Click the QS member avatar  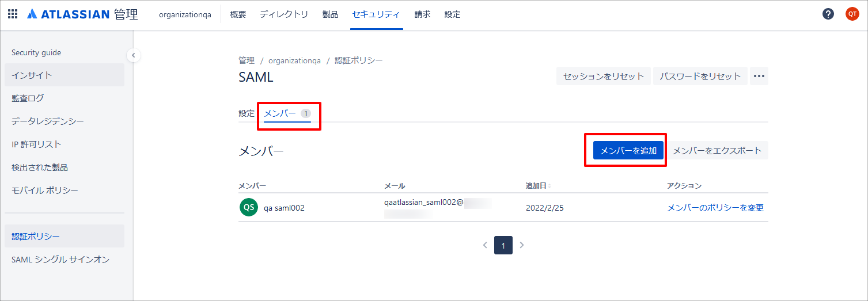pos(249,208)
